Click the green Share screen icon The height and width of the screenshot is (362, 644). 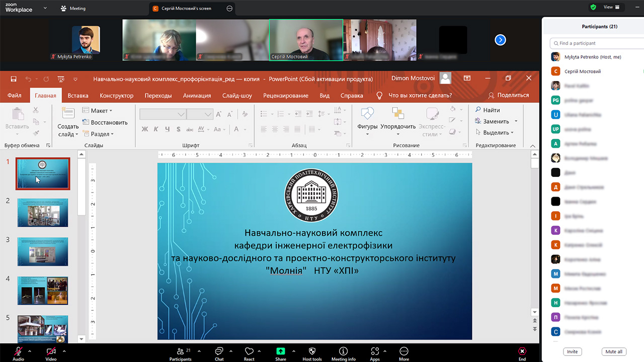[281, 351]
